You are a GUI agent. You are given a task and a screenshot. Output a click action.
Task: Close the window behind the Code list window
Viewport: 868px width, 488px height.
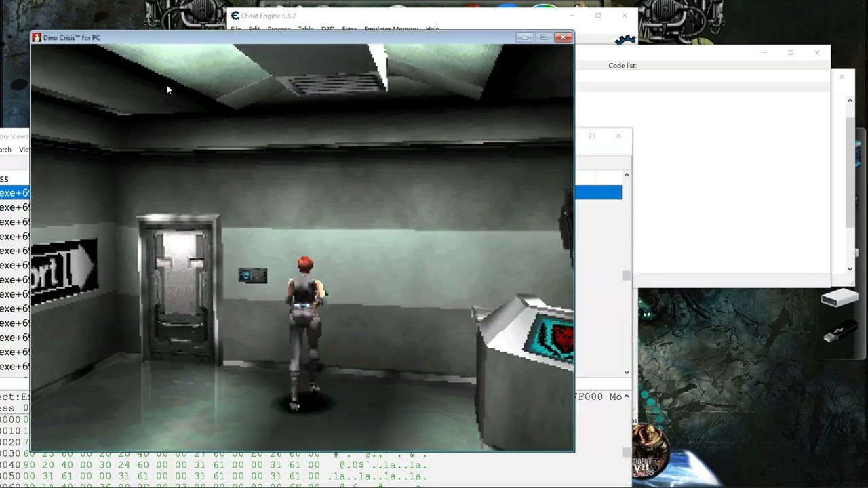tap(842, 77)
